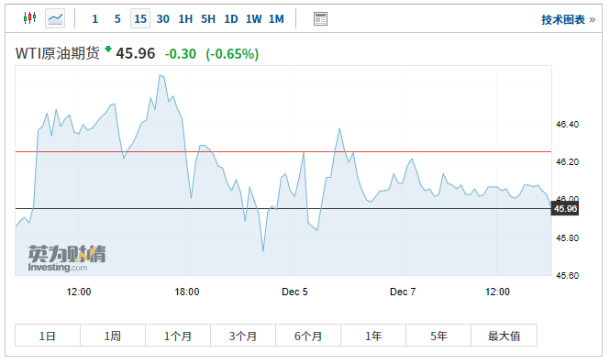Set interval to 1M
The image size is (610, 364).
pyautogui.click(x=277, y=18)
